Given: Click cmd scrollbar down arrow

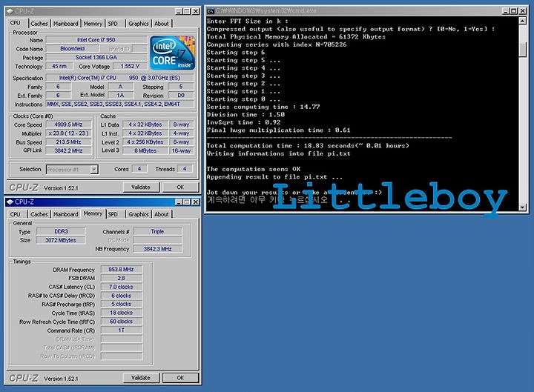Looking at the screenshot, I should pyautogui.click(x=522, y=207).
